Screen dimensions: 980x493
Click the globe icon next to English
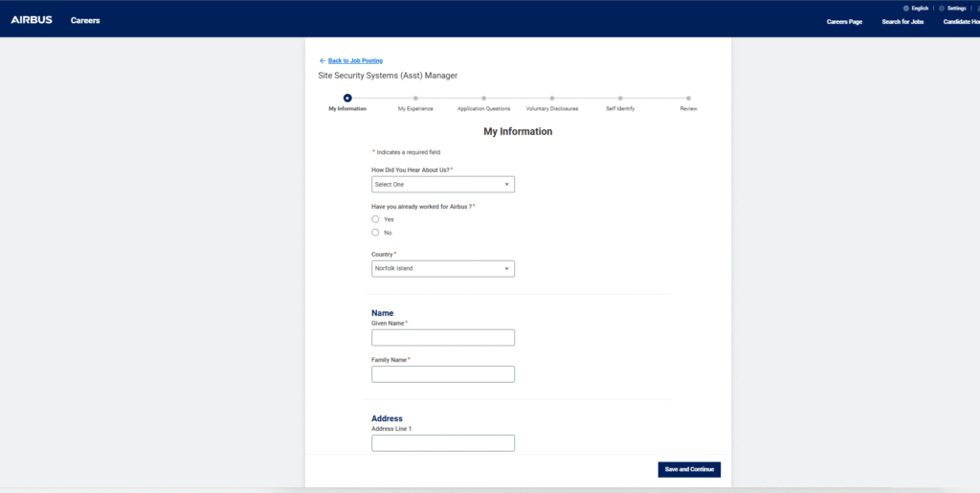point(905,8)
